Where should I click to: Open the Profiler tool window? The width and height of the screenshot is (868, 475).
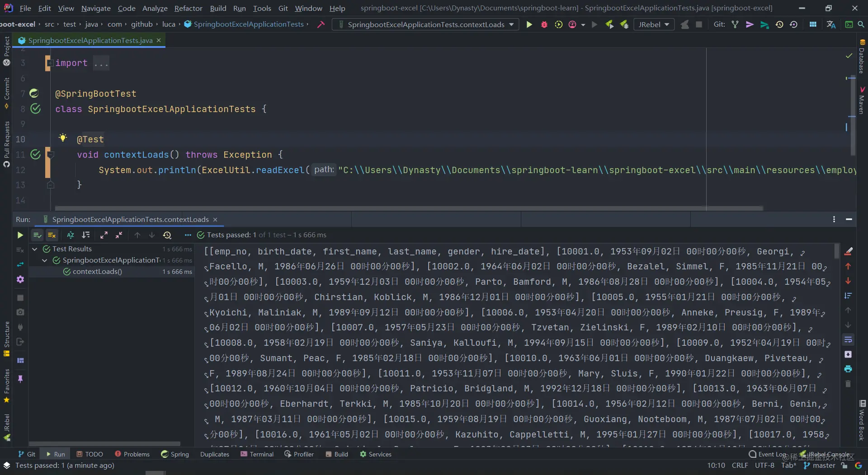299,454
